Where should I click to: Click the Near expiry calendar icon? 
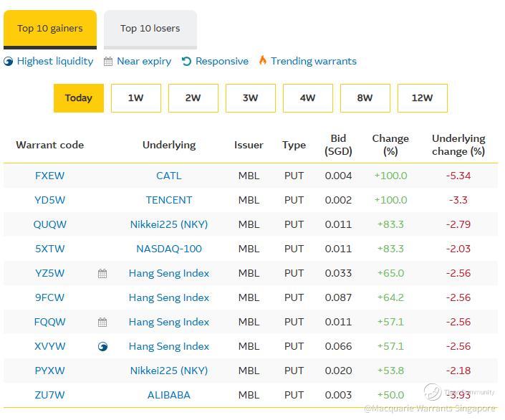(108, 62)
